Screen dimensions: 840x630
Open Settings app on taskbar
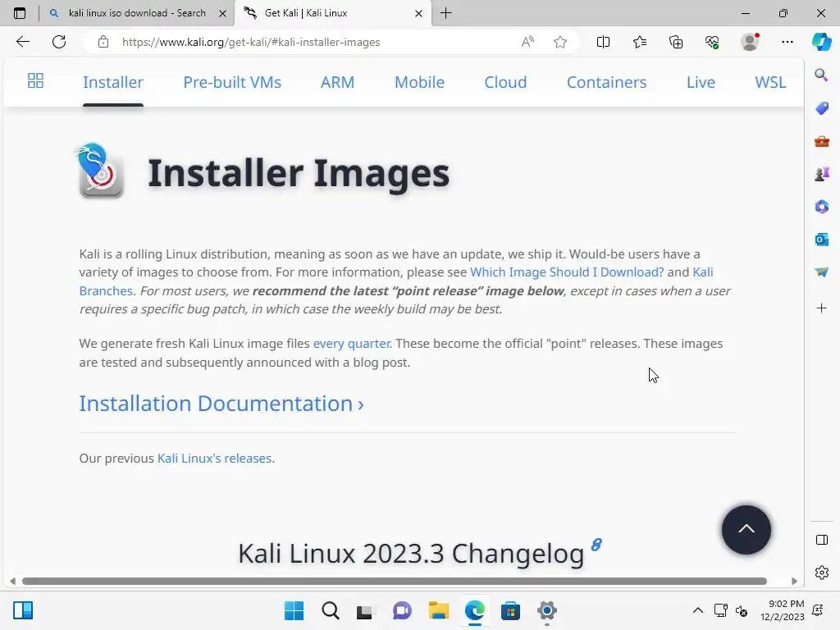pos(546,610)
